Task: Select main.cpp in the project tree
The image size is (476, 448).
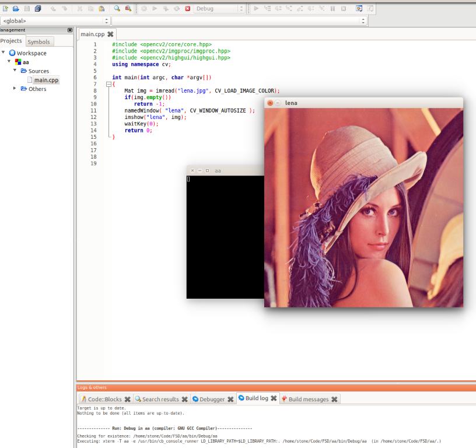Action: [x=46, y=80]
